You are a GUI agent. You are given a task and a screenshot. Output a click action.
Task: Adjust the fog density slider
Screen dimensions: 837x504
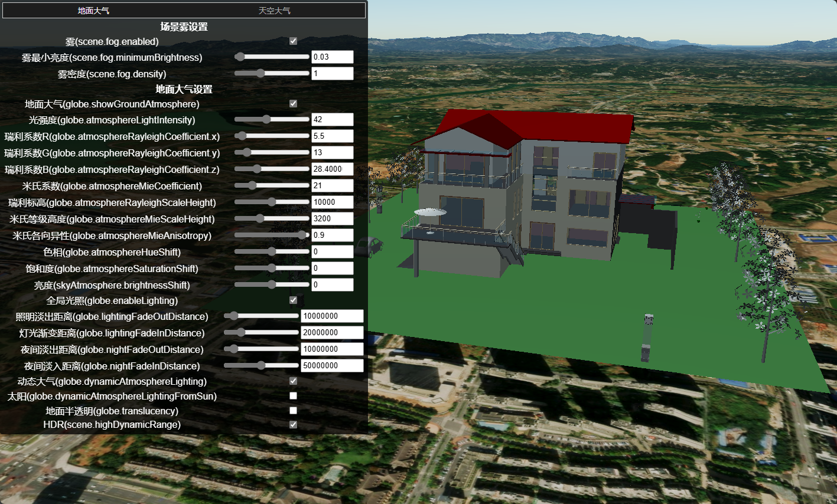click(272, 74)
